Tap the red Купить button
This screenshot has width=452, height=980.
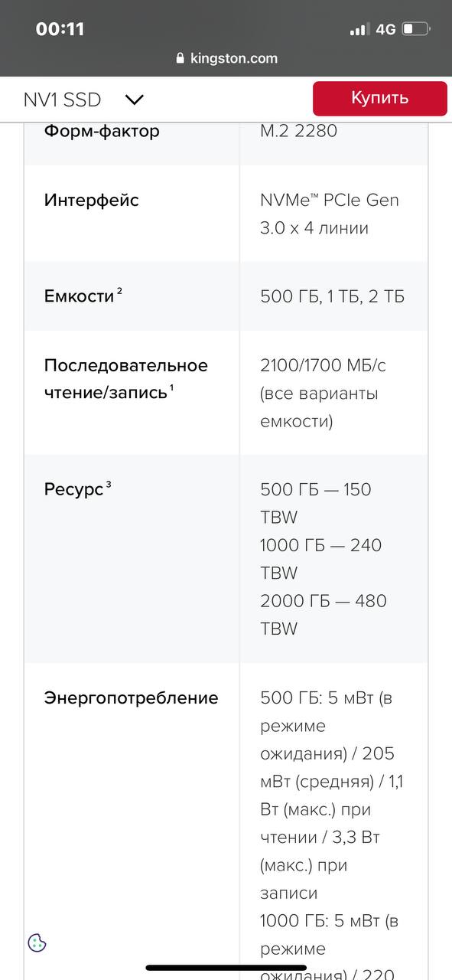tap(379, 99)
